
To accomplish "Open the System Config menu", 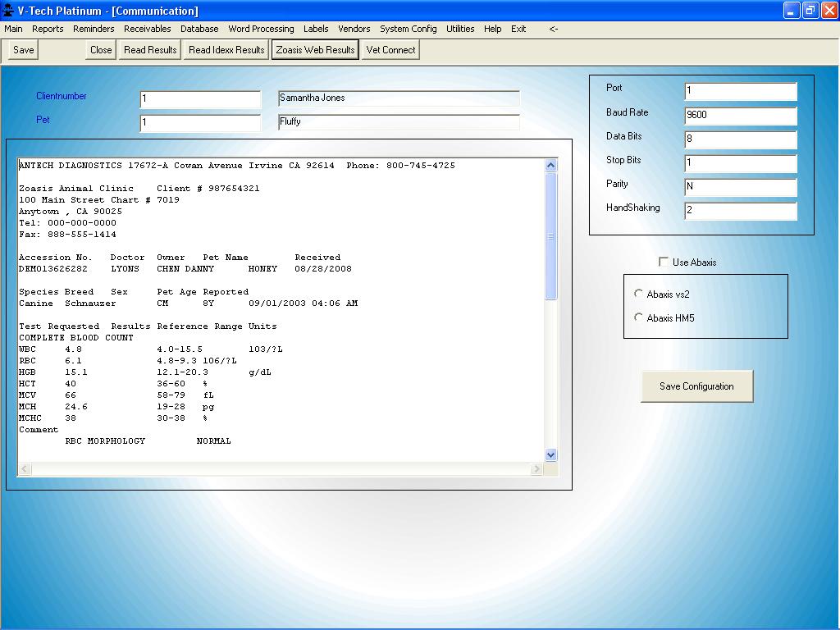I will tap(409, 29).
